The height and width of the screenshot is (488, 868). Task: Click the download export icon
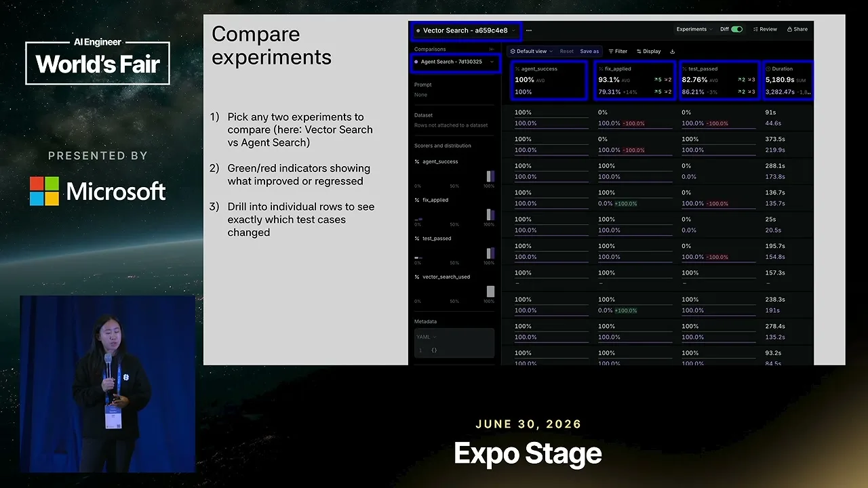[x=672, y=52]
